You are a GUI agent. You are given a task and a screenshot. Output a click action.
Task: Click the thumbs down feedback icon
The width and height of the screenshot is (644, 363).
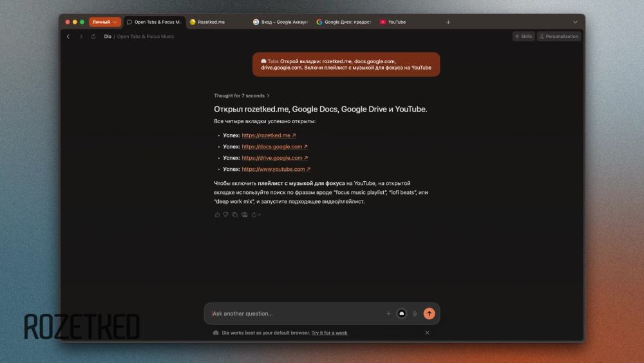[x=226, y=215]
